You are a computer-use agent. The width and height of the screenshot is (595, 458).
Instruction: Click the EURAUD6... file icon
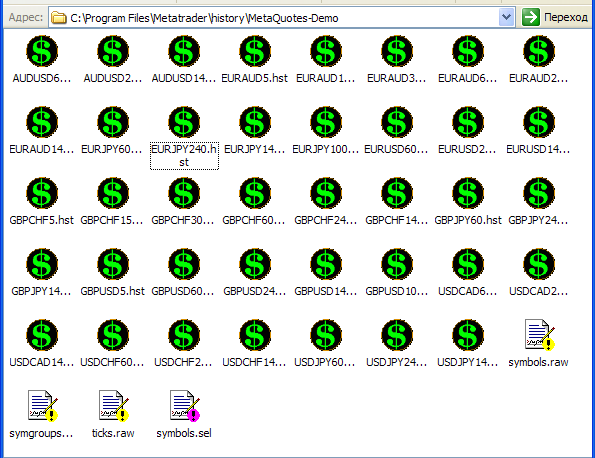click(468, 51)
